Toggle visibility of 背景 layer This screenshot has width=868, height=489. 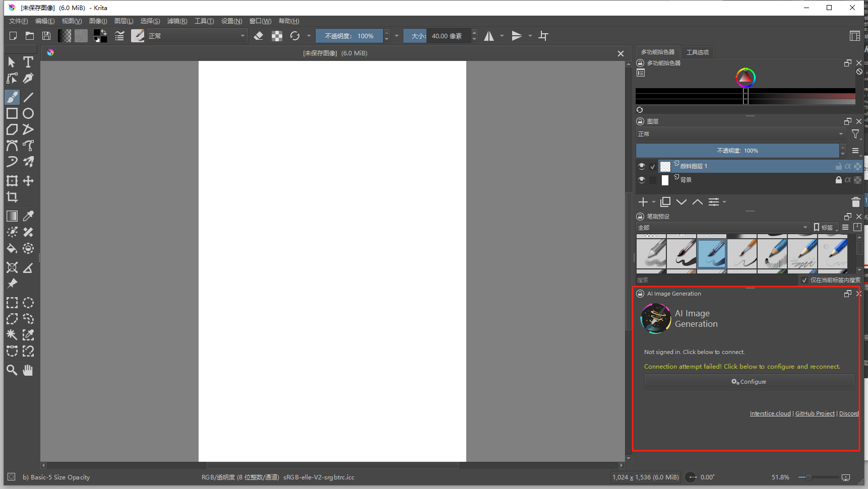(x=641, y=180)
